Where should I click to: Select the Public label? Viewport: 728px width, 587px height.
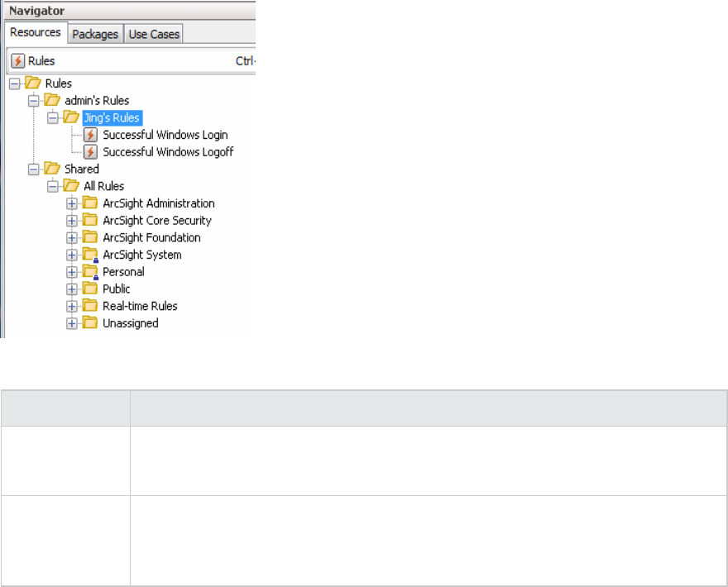117,289
